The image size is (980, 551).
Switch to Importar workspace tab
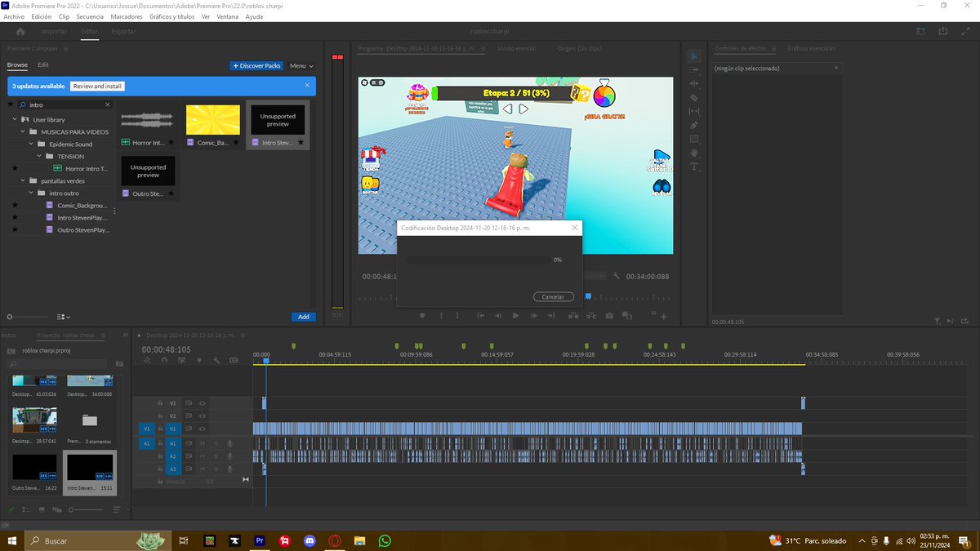coord(55,31)
